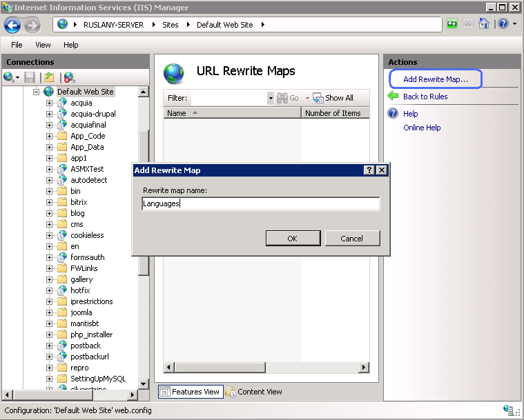Click the blue Help icon in Actions pane
The width and height of the screenshot is (524, 420).
point(393,114)
